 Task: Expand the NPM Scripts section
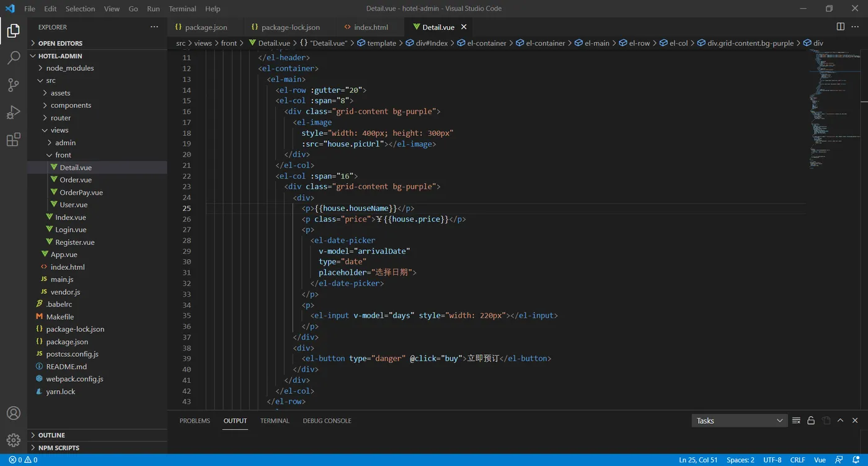97,447
